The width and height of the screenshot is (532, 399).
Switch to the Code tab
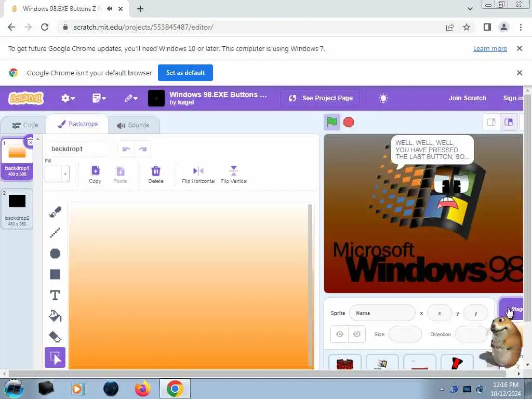click(25, 125)
